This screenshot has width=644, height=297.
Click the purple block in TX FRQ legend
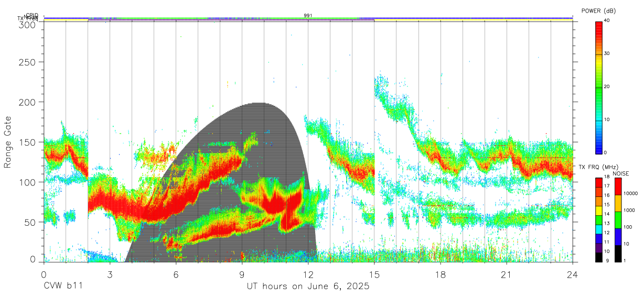click(x=599, y=248)
